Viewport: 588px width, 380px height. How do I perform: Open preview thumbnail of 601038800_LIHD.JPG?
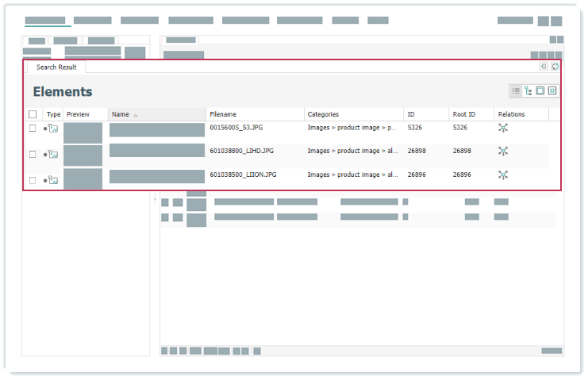pyautogui.click(x=83, y=155)
